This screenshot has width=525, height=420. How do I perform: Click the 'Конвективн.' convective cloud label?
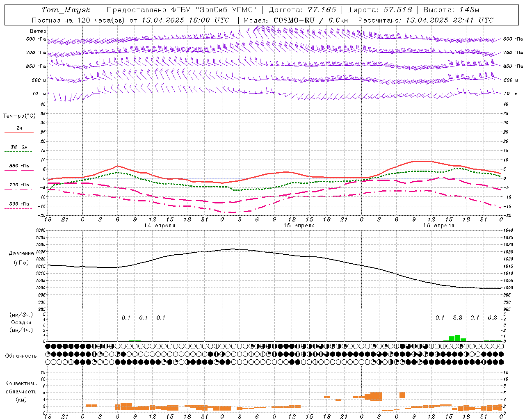coord(21,383)
